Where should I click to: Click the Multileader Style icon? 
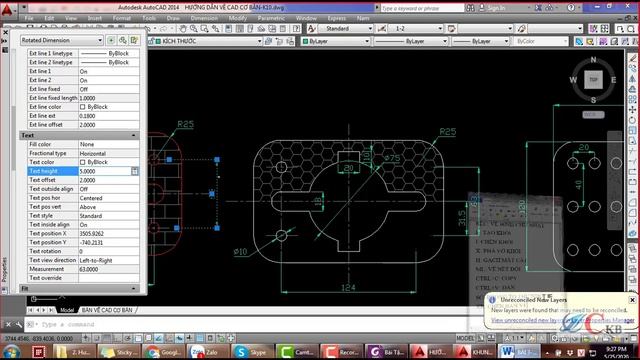[521, 28]
